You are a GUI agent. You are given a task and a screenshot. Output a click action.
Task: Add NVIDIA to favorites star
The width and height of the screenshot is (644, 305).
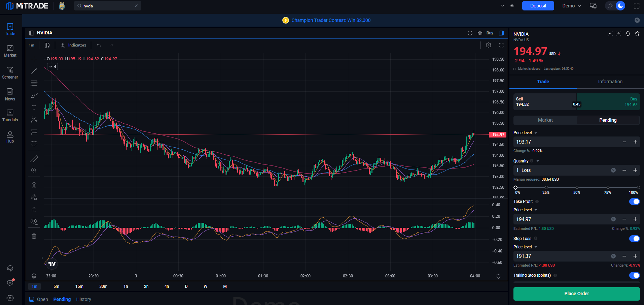click(637, 33)
